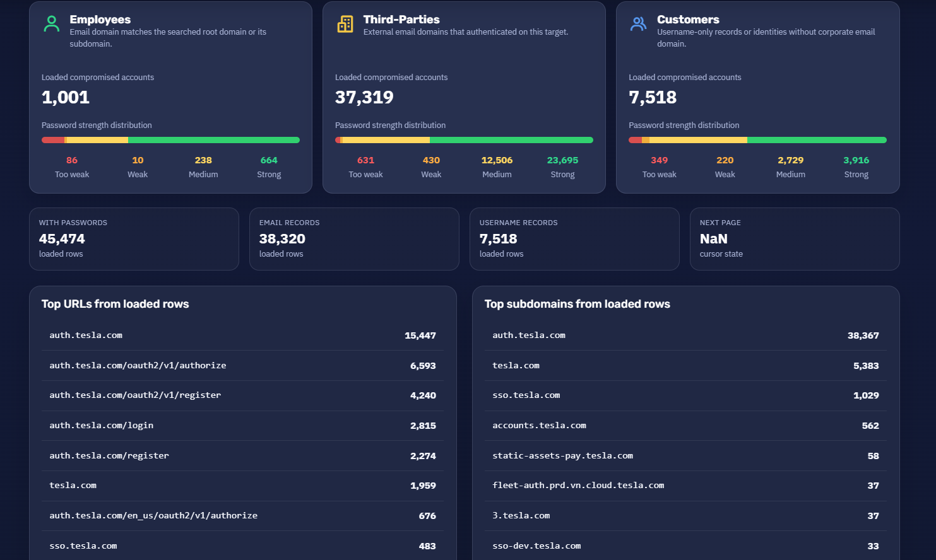Open the With Passwords stat card

coord(134,239)
